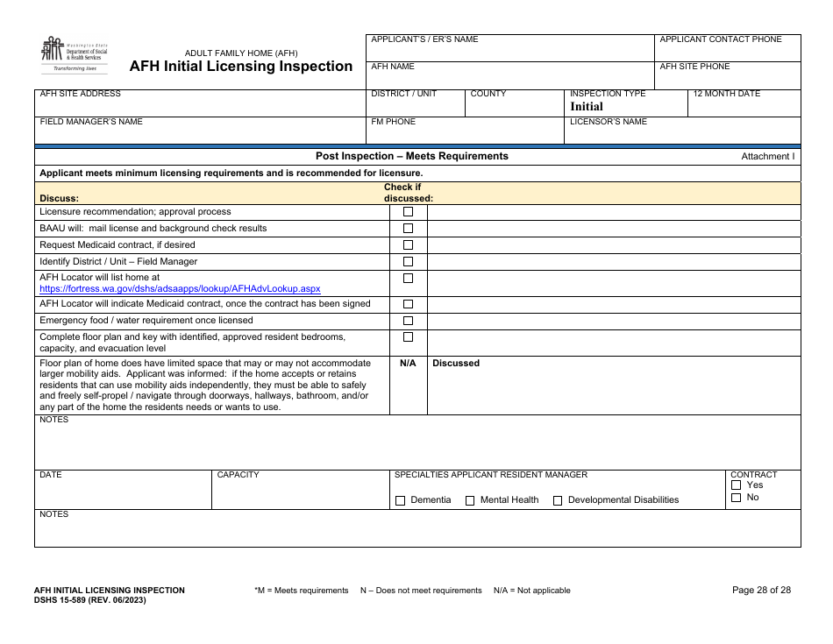Check 'Request Medicaid contract, if desired' box
Image resolution: width=833 pixels, height=644 pixels.
click(407, 244)
